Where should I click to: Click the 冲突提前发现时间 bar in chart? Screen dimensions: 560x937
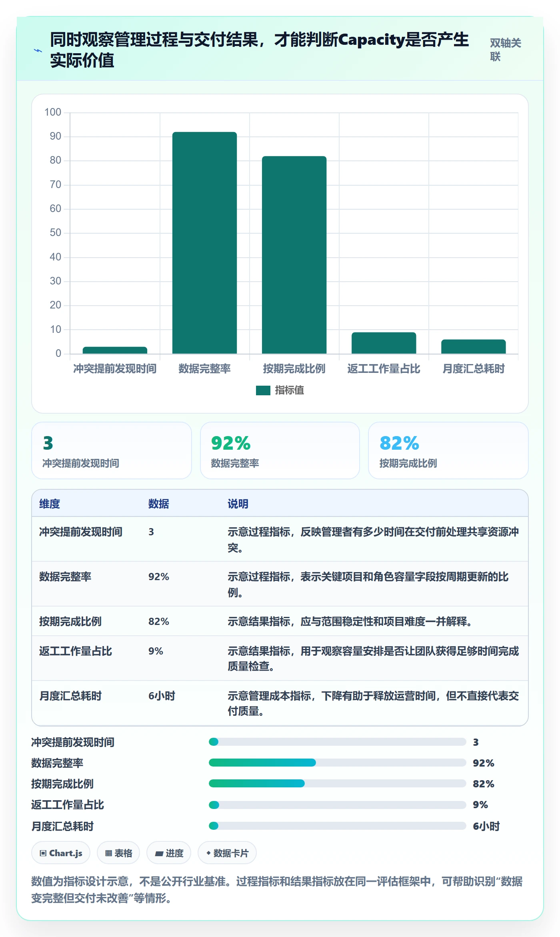click(115, 350)
